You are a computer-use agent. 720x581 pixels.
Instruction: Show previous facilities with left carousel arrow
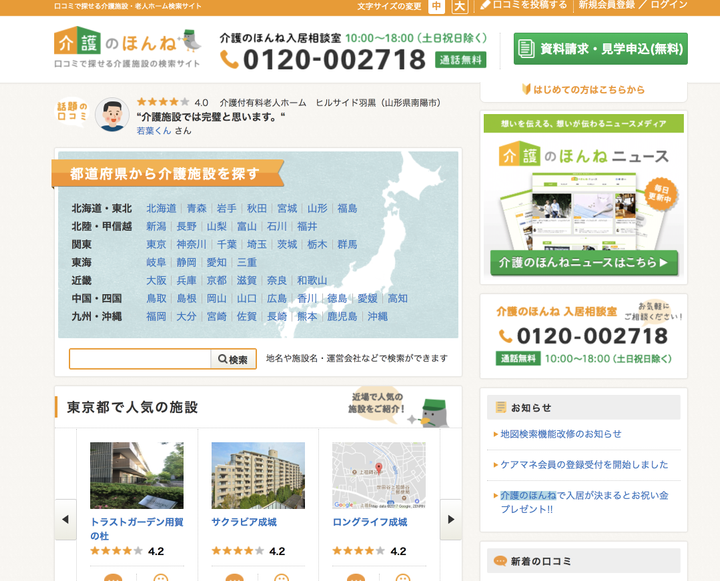(x=65, y=519)
